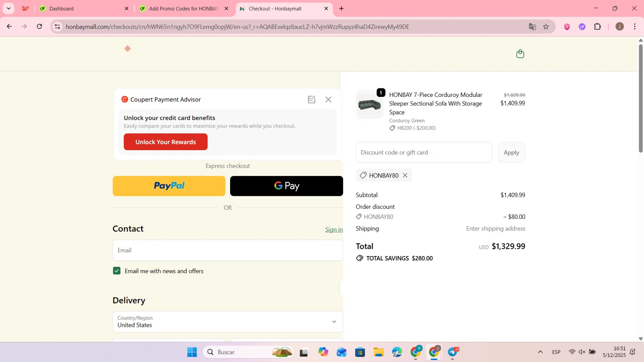The width and height of the screenshot is (644, 362).
Task: Remove the HONBAY80 discount code tag
Action: click(405, 175)
